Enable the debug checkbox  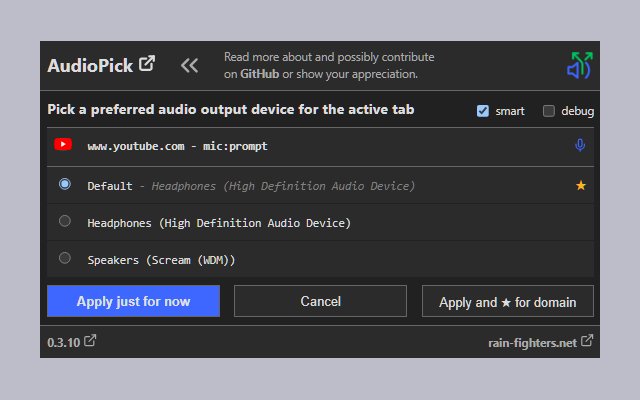coord(548,111)
